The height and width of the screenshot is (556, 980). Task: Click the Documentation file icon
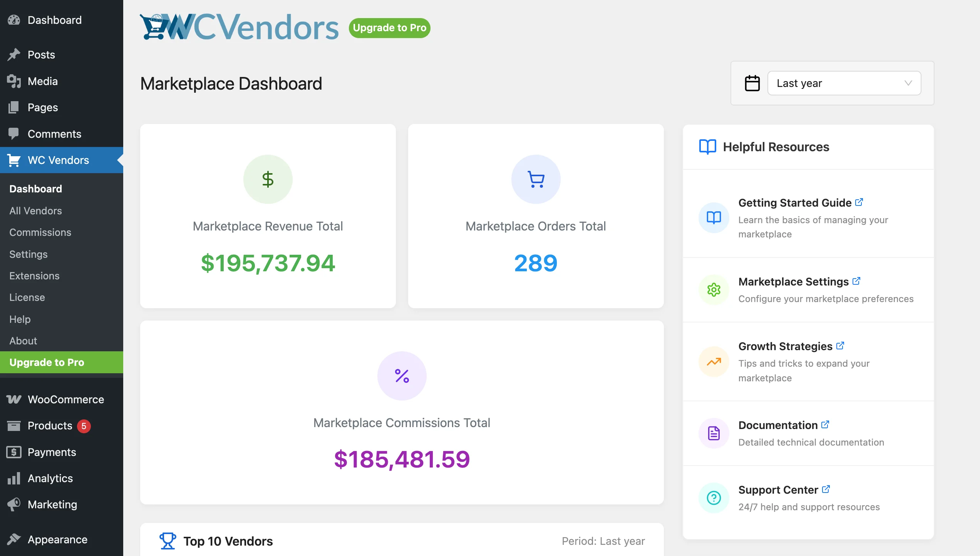pos(714,433)
